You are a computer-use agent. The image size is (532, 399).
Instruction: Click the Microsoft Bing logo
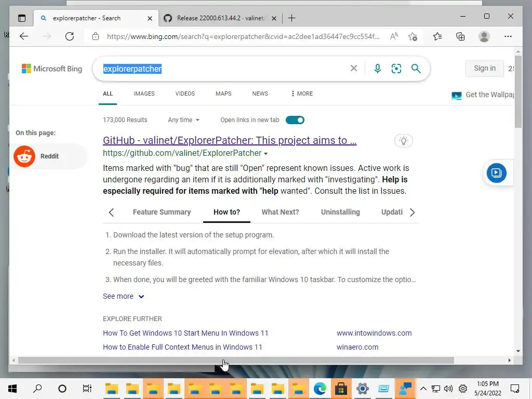(52, 69)
